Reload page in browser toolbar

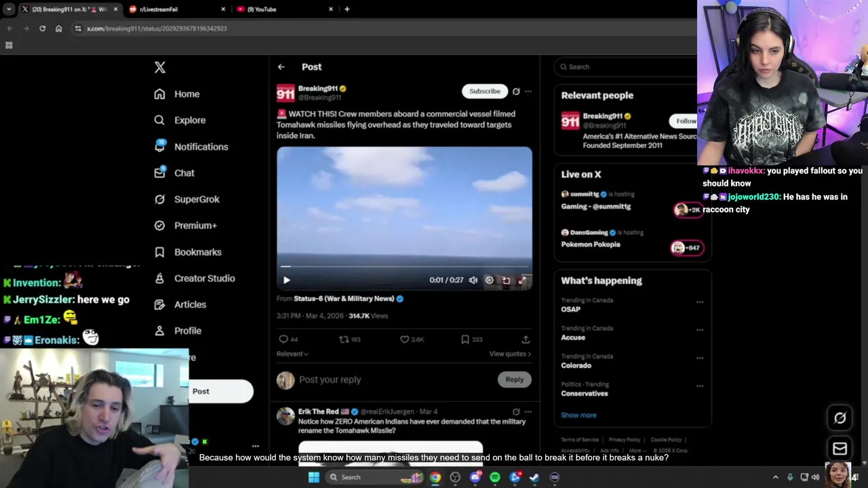click(x=42, y=28)
